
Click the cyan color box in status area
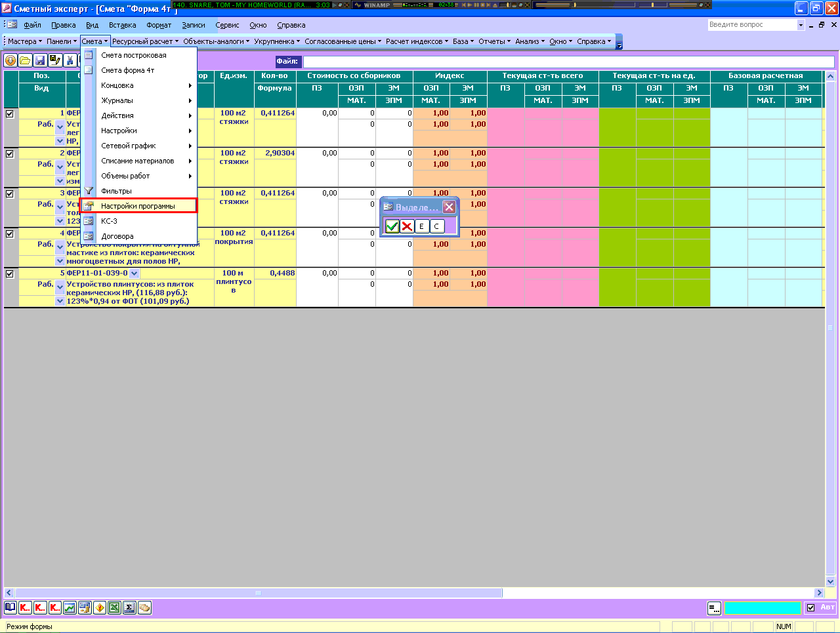click(x=762, y=608)
